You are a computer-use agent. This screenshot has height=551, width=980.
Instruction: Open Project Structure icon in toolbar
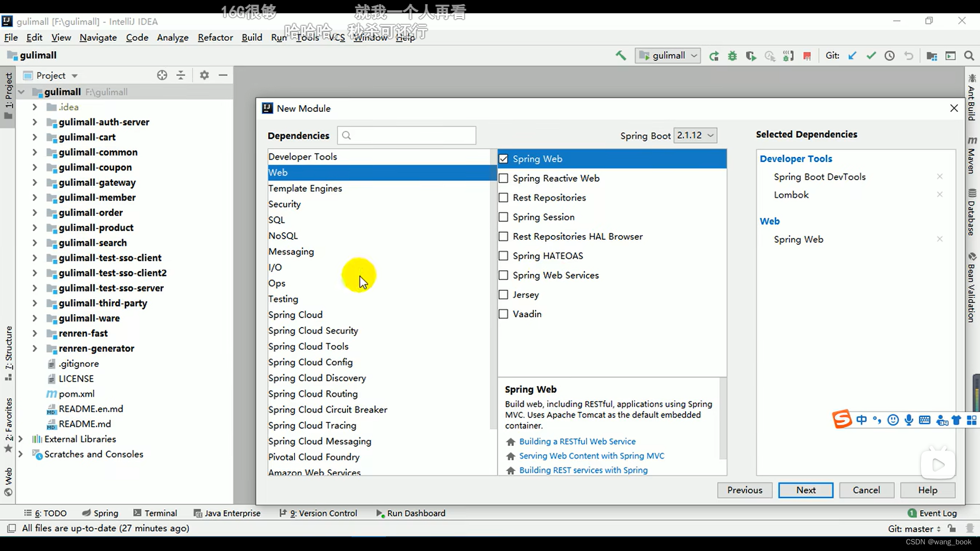(932, 56)
